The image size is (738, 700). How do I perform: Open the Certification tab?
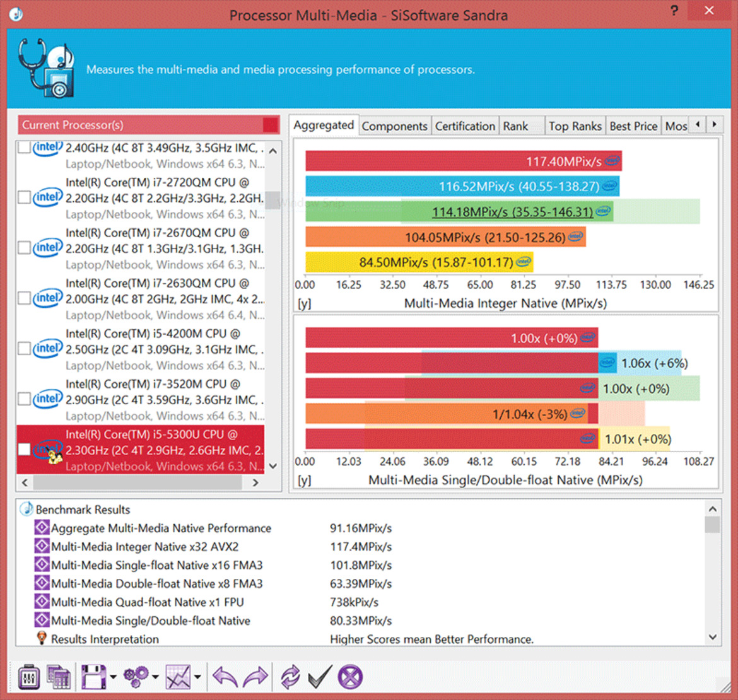click(x=465, y=126)
